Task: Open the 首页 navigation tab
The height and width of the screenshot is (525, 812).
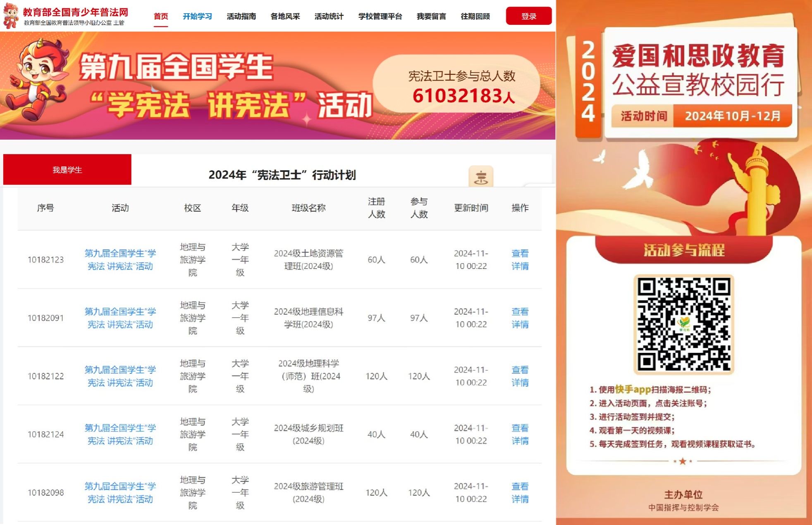Action: click(x=161, y=17)
